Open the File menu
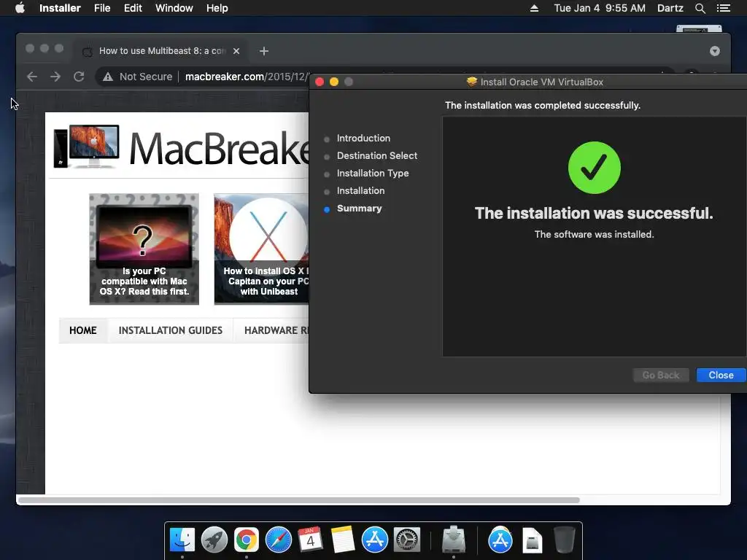Image resolution: width=747 pixels, height=560 pixels. coord(102,8)
